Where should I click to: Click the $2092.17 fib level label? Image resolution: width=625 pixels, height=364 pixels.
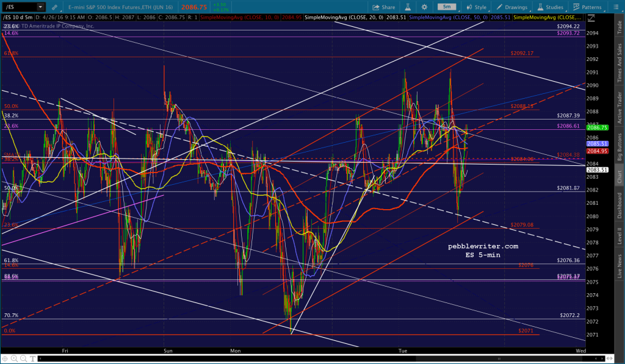tap(522, 53)
